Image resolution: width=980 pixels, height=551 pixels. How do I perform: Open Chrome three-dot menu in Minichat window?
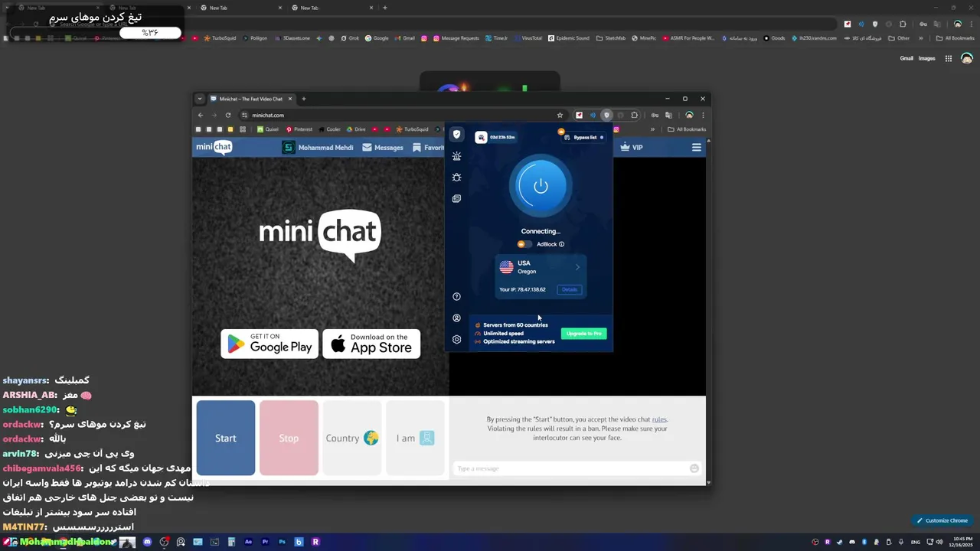click(x=703, y=116)
